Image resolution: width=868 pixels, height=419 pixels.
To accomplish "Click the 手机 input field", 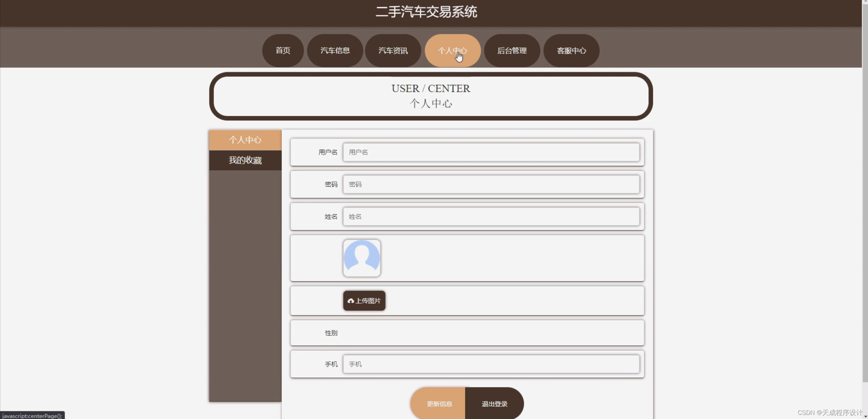I will 491,364.
